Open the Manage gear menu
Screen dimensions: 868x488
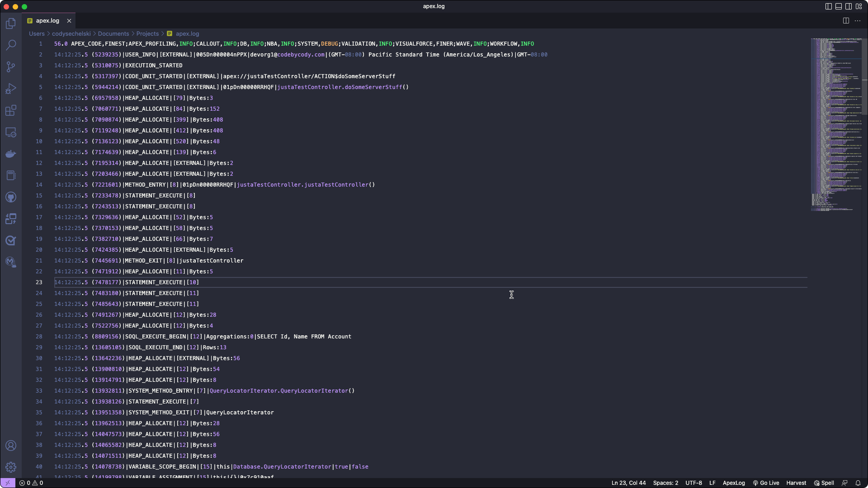[11, 467]
